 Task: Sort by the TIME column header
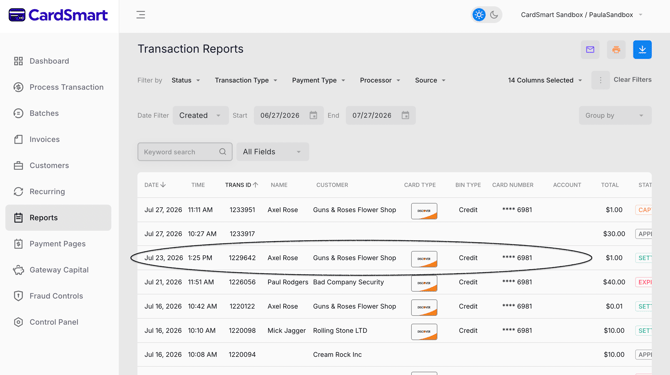[198, 185]
